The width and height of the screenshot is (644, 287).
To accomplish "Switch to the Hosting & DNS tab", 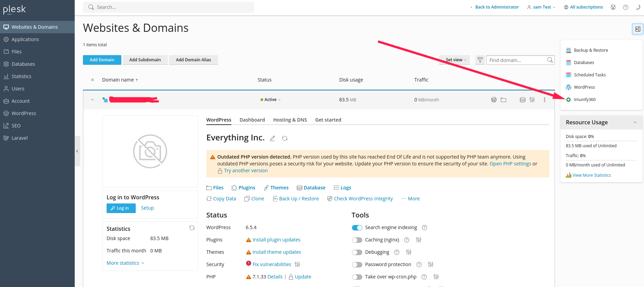I will pos(290,120).
